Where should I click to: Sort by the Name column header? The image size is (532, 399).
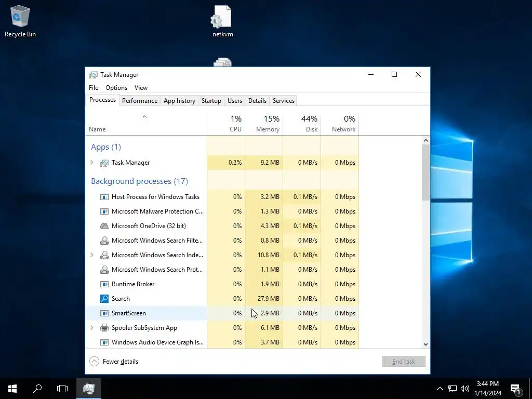tap(146, 125)
